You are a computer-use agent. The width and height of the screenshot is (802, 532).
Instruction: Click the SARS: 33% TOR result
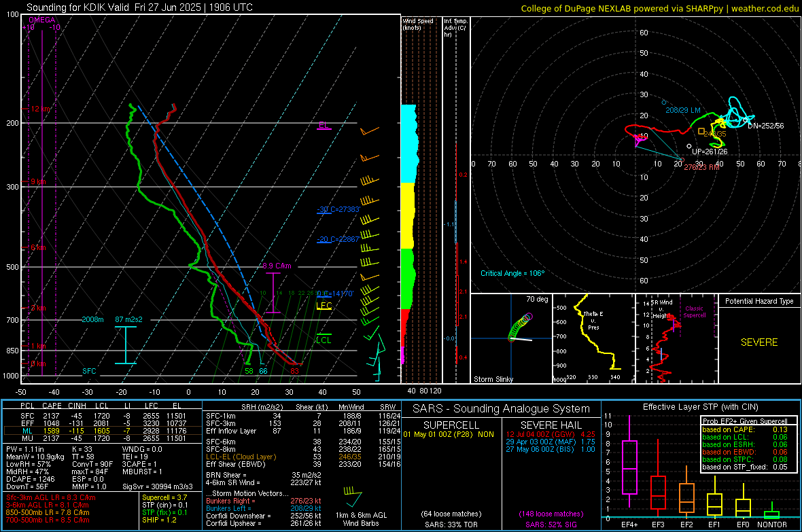coord(451,525)
